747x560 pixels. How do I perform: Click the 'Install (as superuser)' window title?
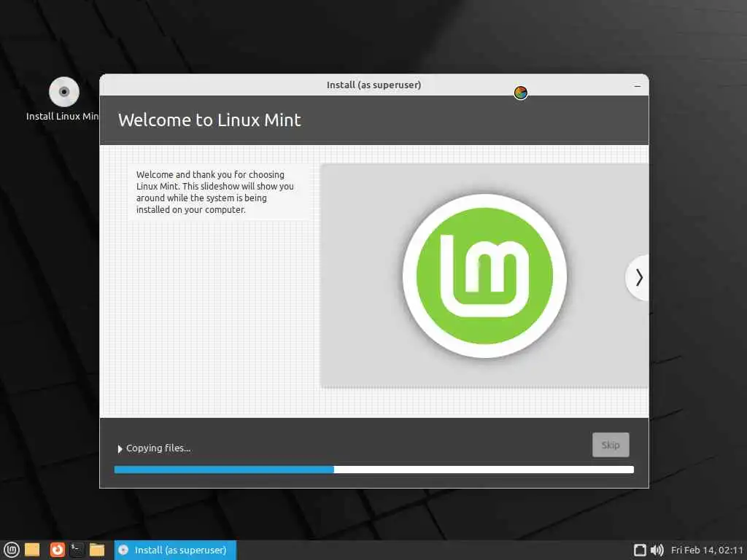click(374, 85)
